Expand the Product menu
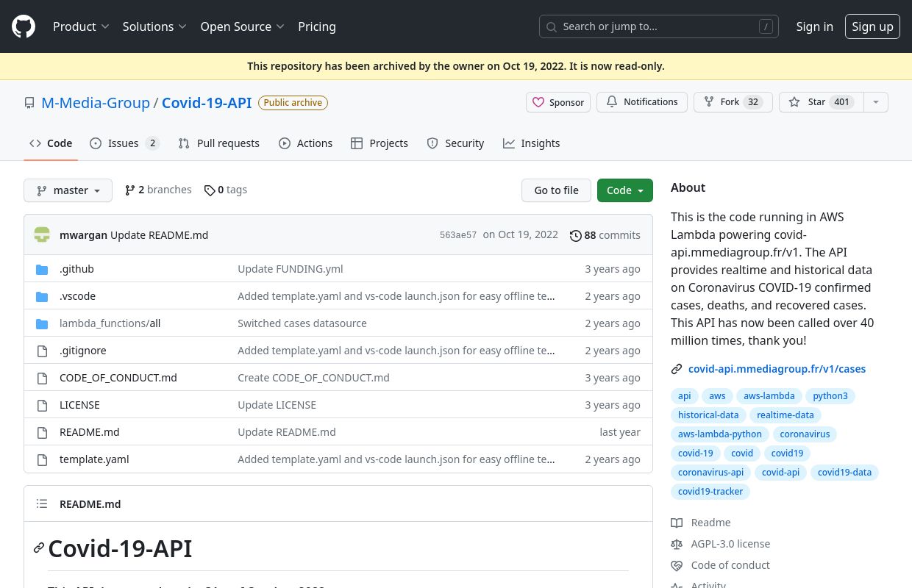 click(x=81, y=26)
